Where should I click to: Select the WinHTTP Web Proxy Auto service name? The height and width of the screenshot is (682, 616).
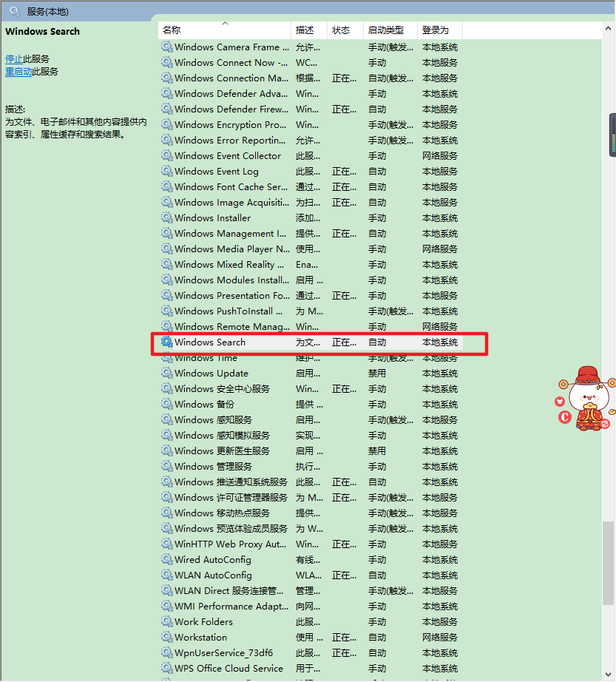point(231,544)
